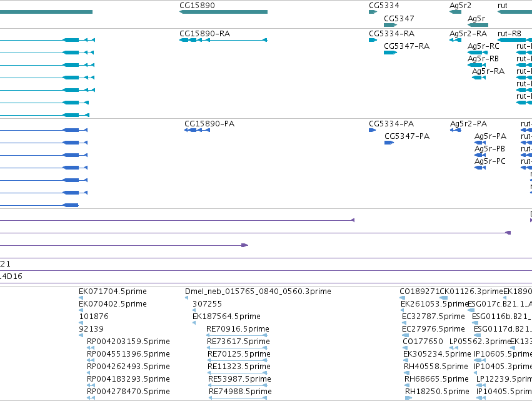532x401 pixels.
Task: Open the CG5347 gene label
Action: 399,18
